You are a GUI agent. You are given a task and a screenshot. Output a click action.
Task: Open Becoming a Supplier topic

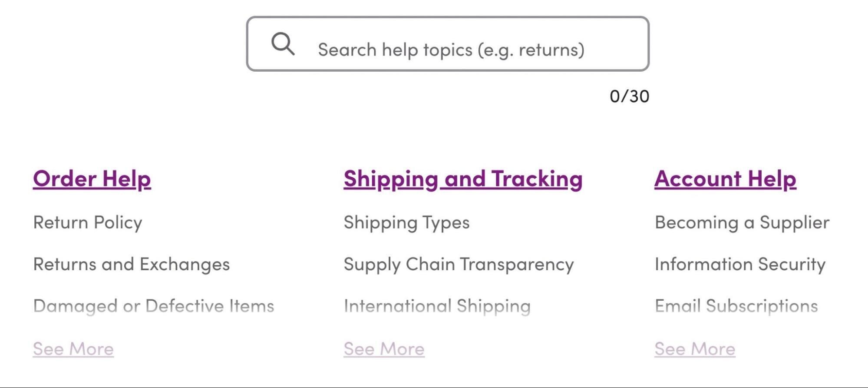[742, 222]
